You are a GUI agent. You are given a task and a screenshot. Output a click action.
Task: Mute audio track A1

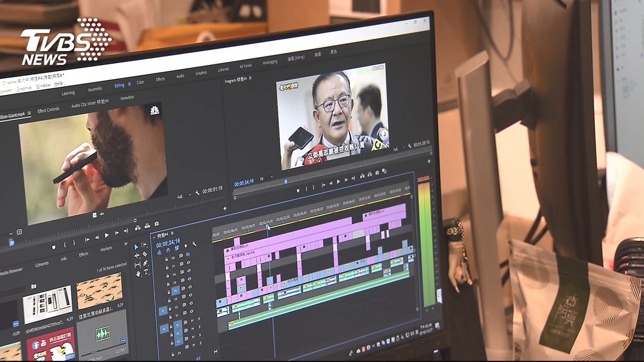[192, 319]
